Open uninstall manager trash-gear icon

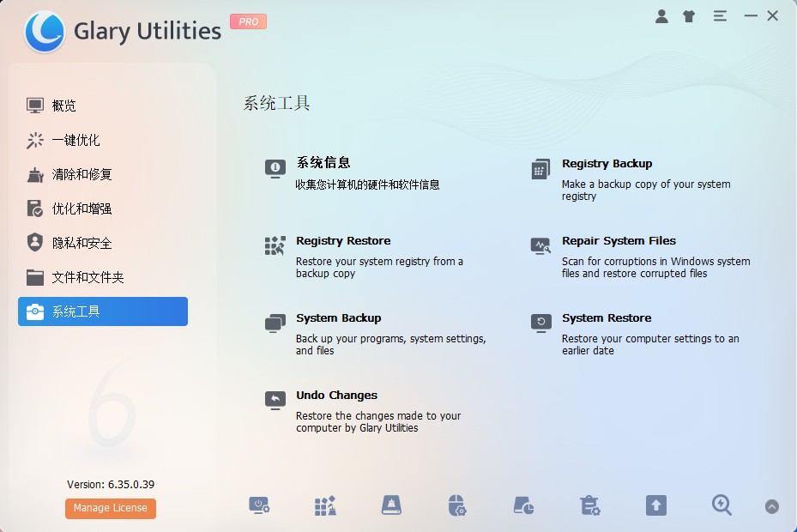[589, 505]
